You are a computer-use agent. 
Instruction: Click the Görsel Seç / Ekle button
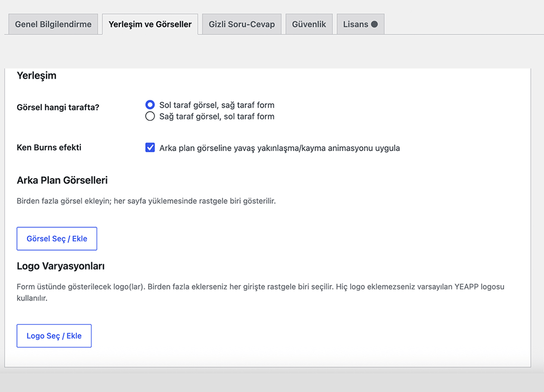click(x=57, y=238)
